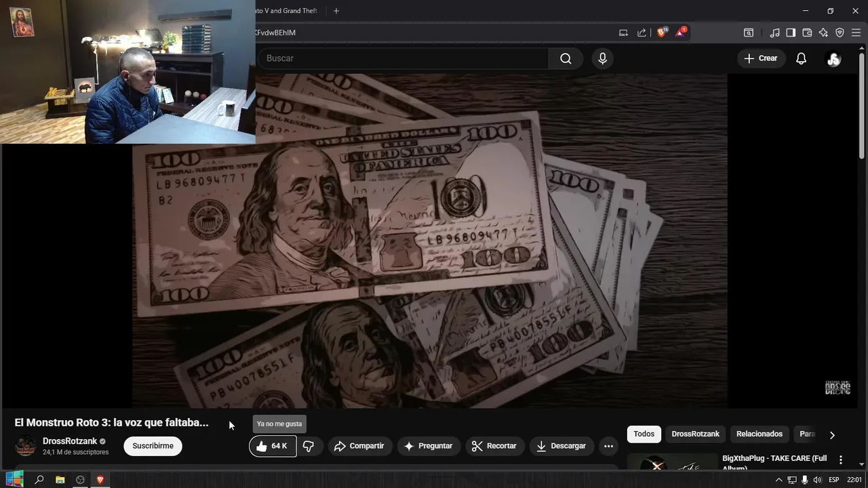Screen dimensions: 868x488
Task: Open the round OBS icon in taskbar
Action: pyautogui.click(x=80, y=480)
